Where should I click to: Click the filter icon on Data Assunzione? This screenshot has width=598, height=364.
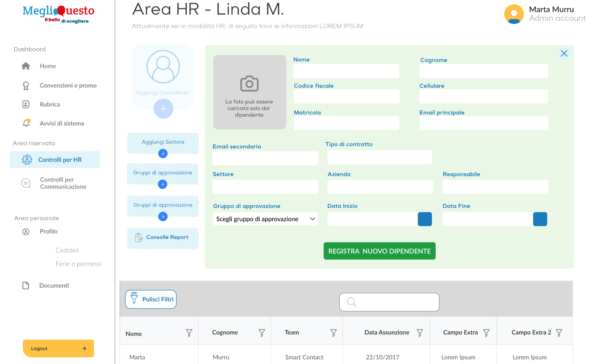tap(420, 333)
